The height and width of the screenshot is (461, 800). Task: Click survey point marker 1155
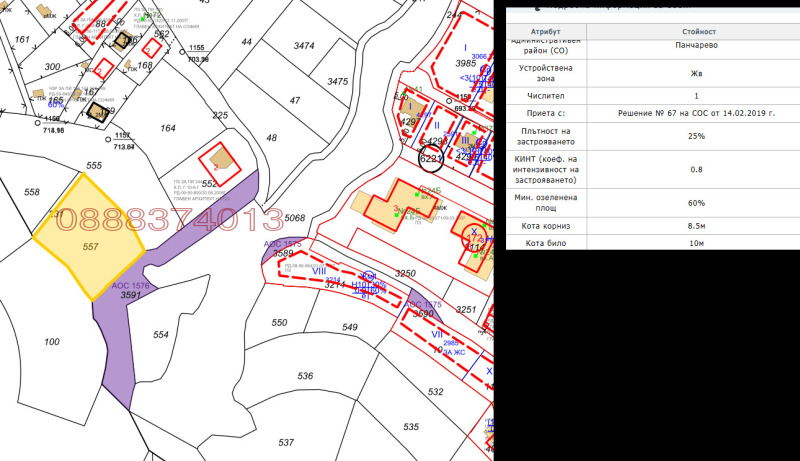point(196,48)
